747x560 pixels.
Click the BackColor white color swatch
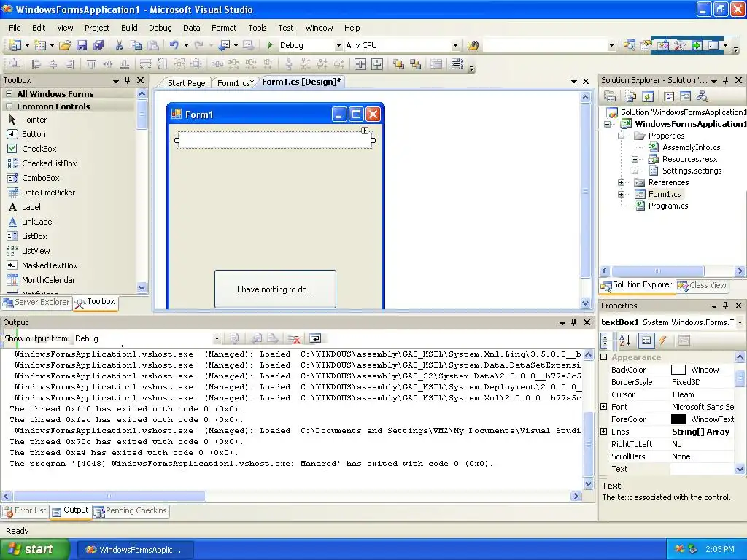click(x=678, y=370)
